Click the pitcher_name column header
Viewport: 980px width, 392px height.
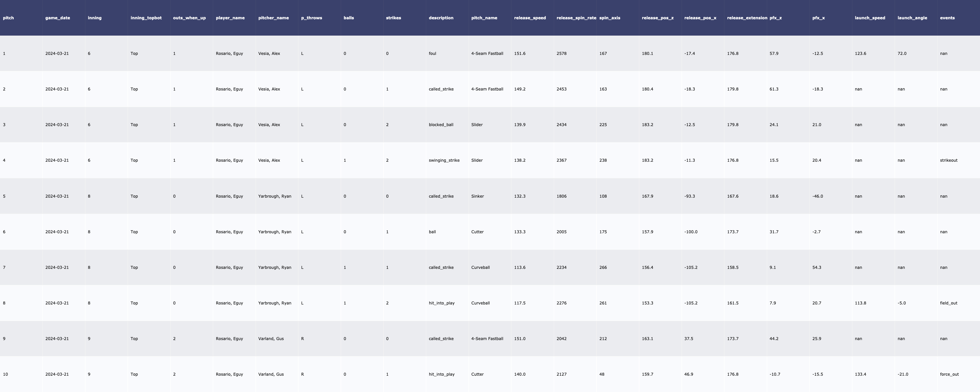pyautogui.click(x=273, y=18)
